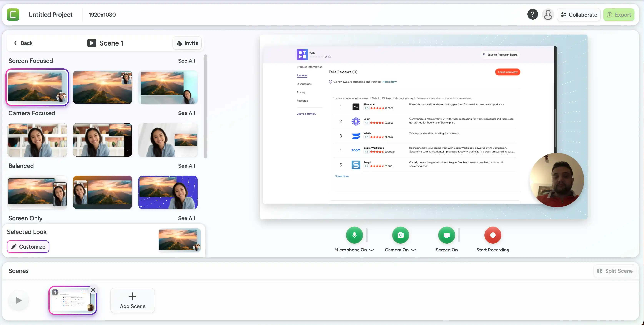644x325 pixels.
Task: Open the Collaborate button
Action: [578, 14]
